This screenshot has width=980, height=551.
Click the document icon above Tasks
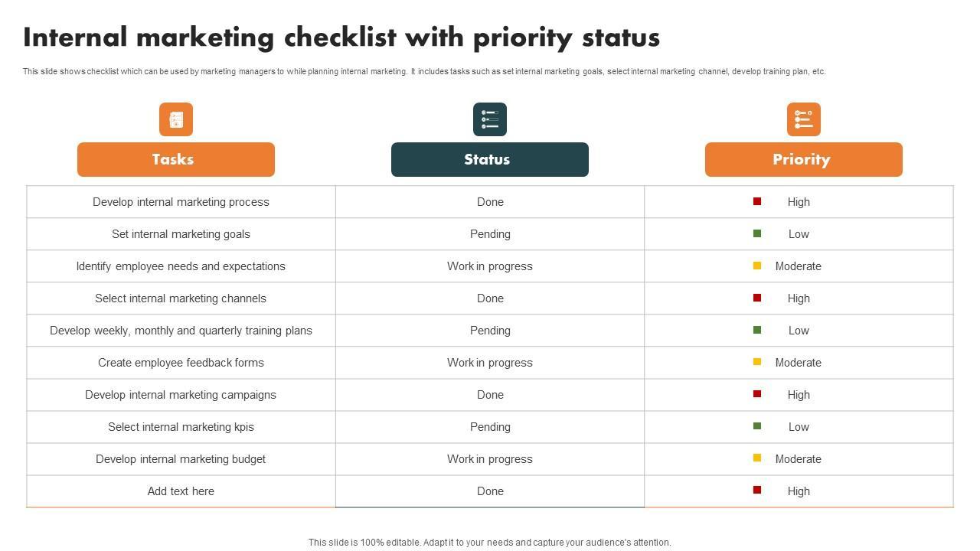[176, 119]
